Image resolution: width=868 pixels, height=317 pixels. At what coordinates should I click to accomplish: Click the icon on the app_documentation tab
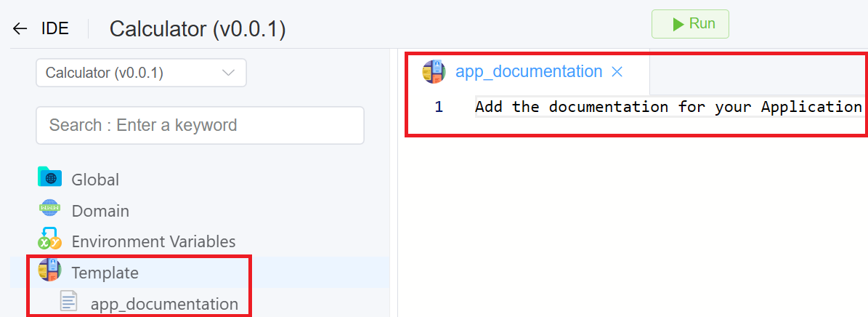[434, 71]
